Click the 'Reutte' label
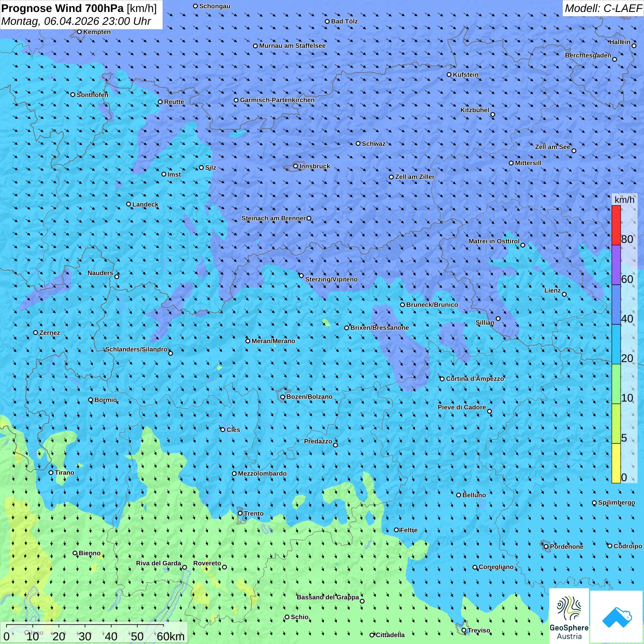Viewport: 644px width, 644px height. pyautogui.click(x=174, y=102)
